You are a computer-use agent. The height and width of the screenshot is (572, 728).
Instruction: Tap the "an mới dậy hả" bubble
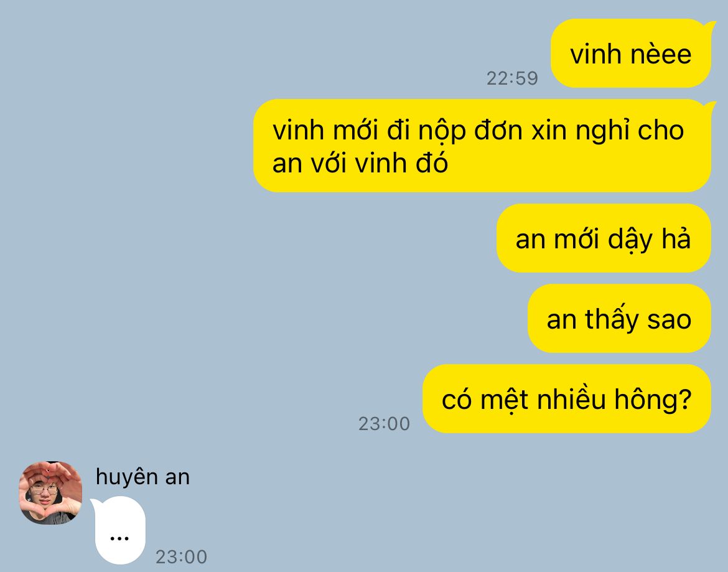coord(604,238)
